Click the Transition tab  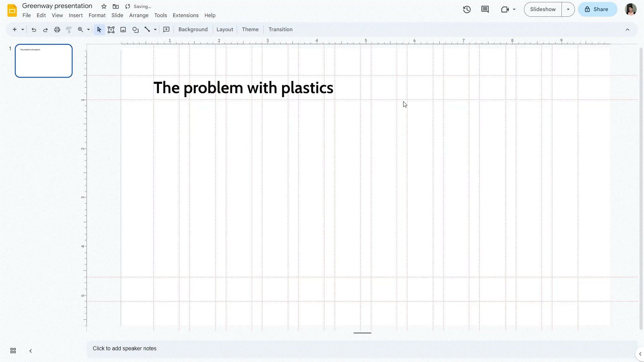[x=280, y=29]
